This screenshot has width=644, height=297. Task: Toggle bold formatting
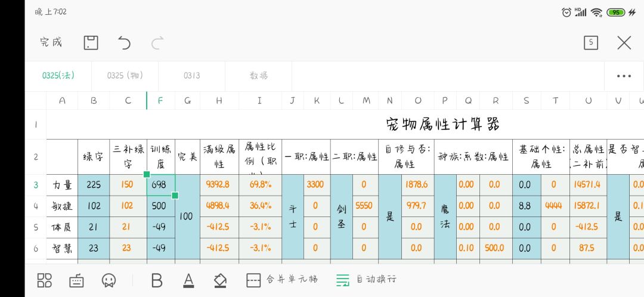[157, 280]
